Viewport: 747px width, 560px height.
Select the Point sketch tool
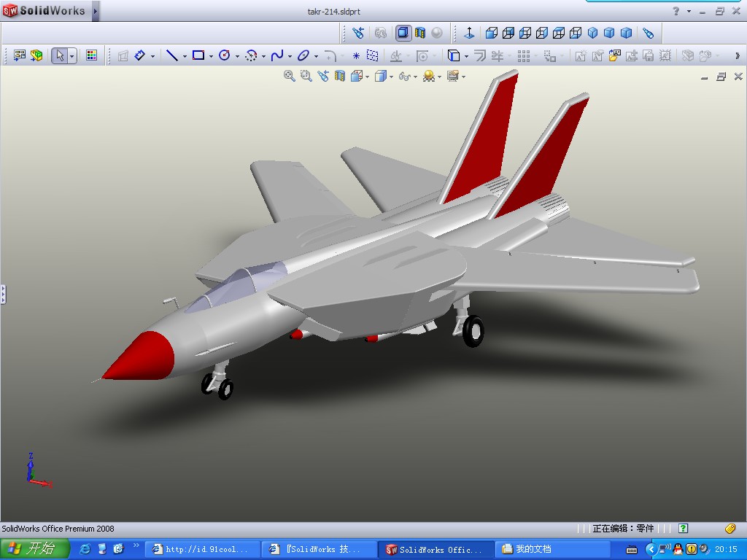(356, 55)
